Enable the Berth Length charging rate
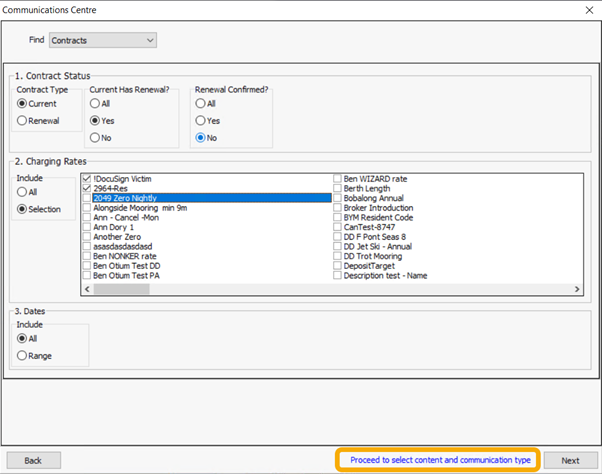602x474 pixels. pyautogui.click(x=338, y=188)
